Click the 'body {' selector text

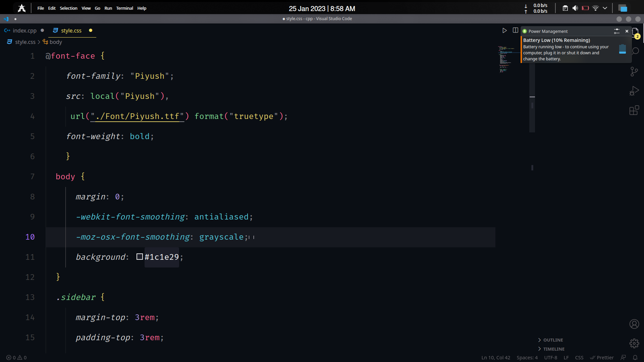(70, 177)
